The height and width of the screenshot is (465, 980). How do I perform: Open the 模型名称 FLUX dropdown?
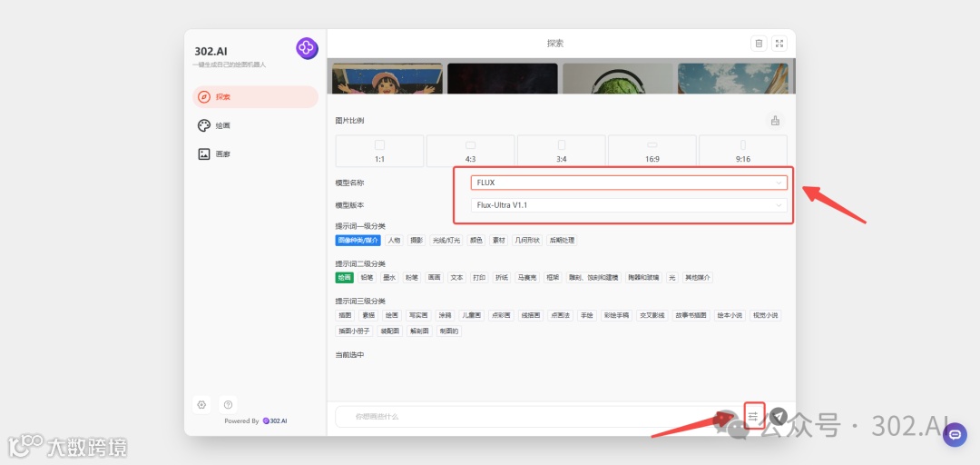[x=629, y=183]
